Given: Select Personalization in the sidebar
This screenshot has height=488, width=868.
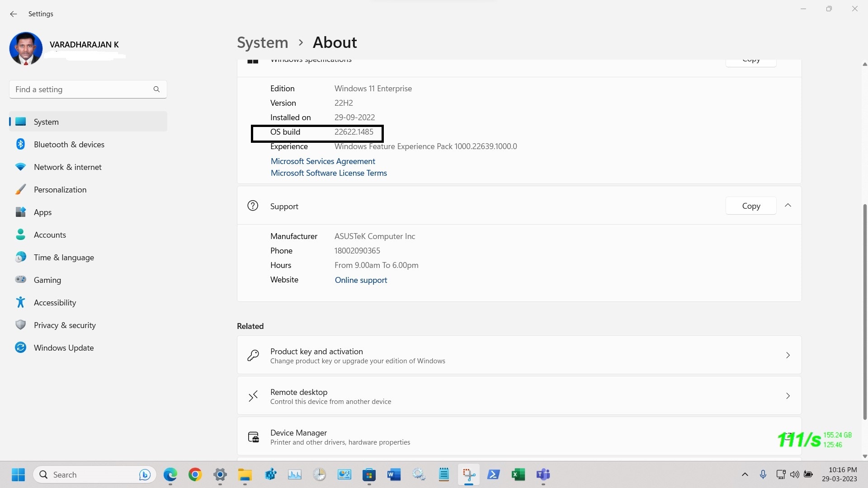Looking at the screenshot, I should [x=88, y=189].
